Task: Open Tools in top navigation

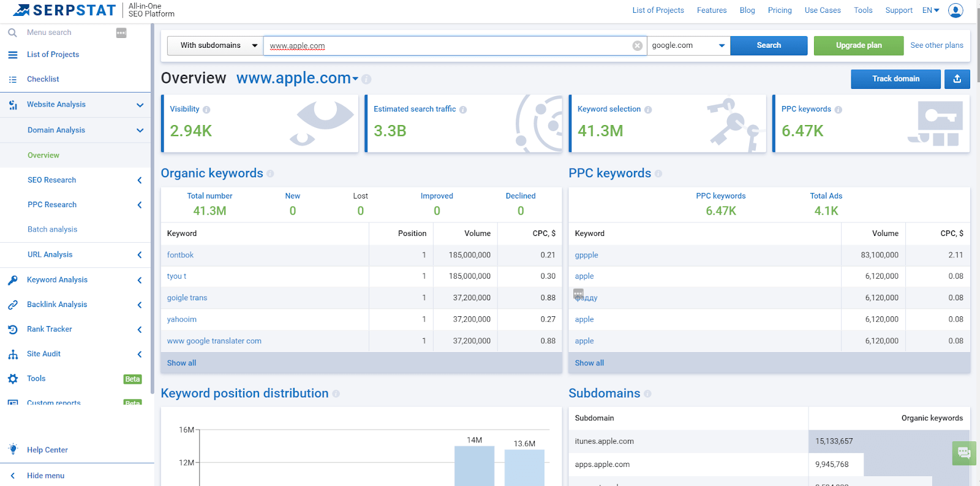Action: [x=863, y=10]
